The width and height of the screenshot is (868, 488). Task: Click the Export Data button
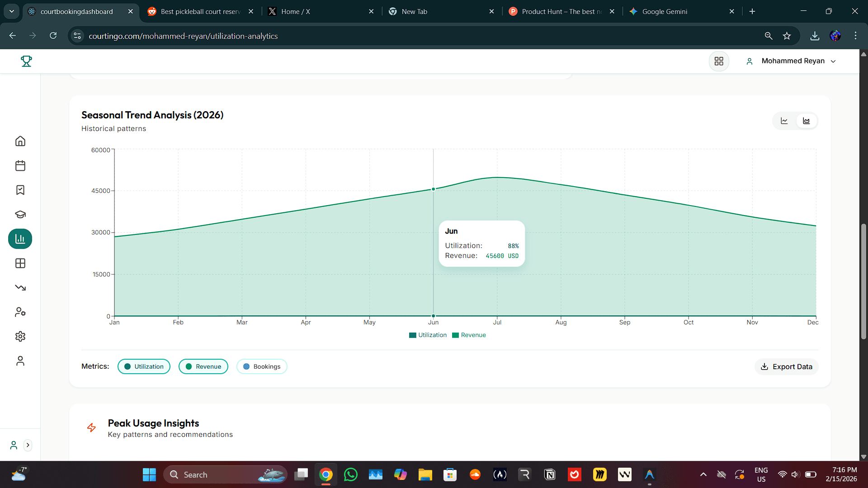coord(786,366)
